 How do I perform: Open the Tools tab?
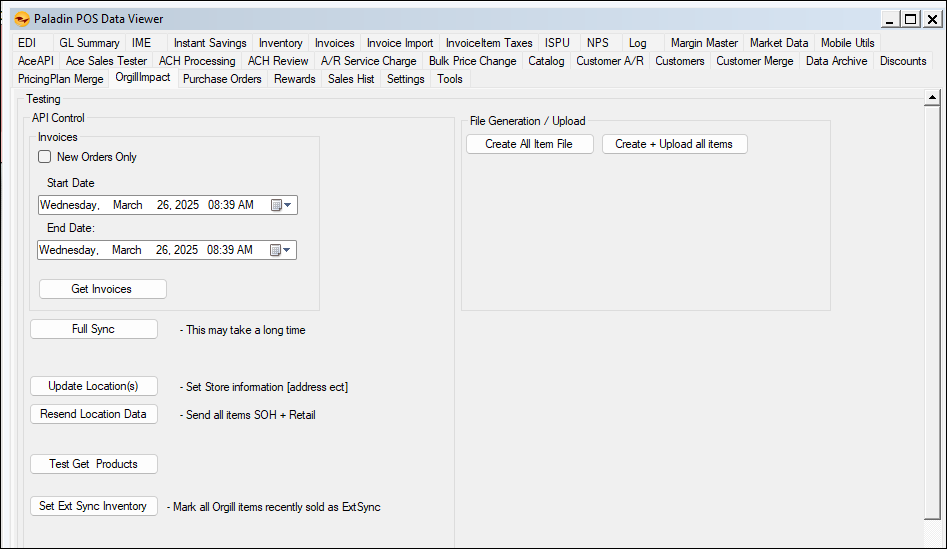point(450,79)
